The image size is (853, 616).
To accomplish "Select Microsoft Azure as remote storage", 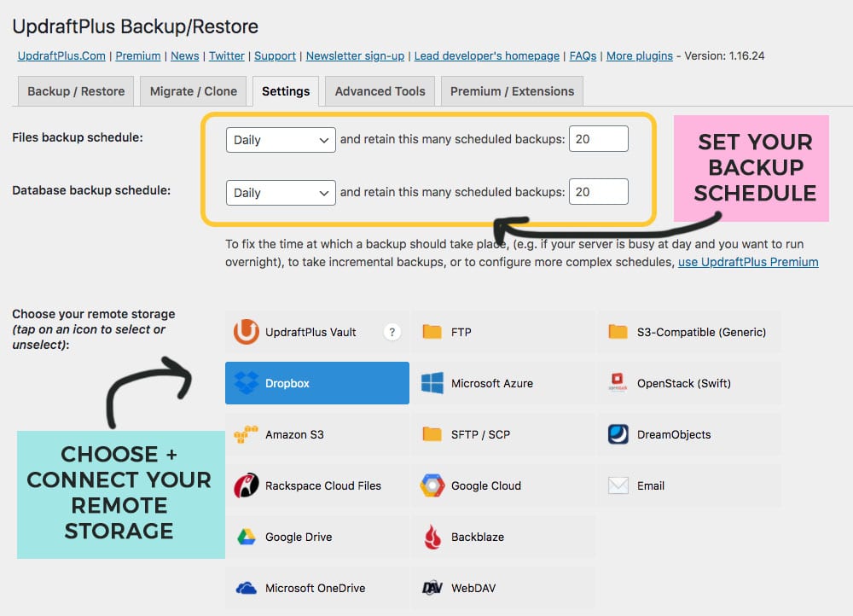I will pyautogui.click(x=503, y=383).
